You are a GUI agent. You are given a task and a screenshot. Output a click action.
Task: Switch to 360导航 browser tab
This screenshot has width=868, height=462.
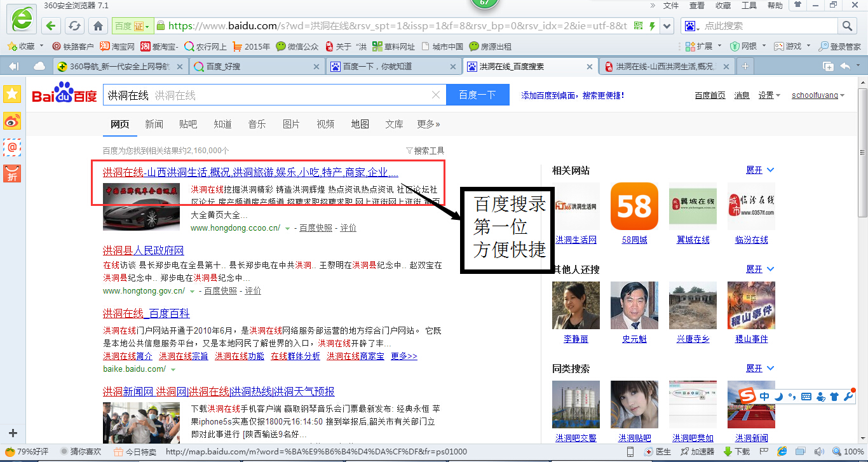coord(119,66)
